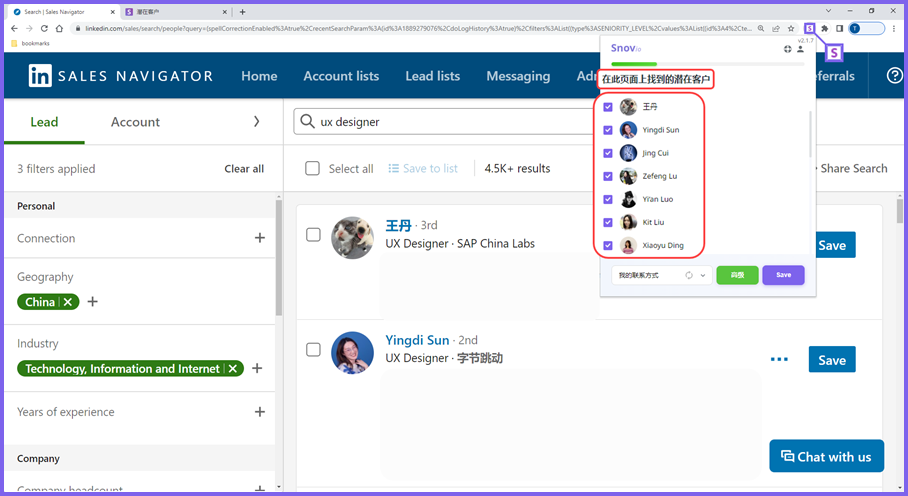Click the browser address bar URL
The height and width of the screenshot is (496, 908).
tap(418, 28)
